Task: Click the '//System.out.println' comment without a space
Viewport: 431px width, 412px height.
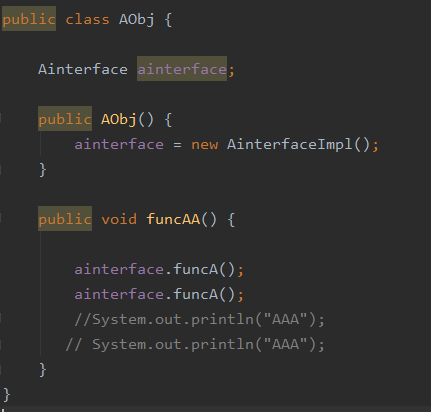Action: point(199,319)
